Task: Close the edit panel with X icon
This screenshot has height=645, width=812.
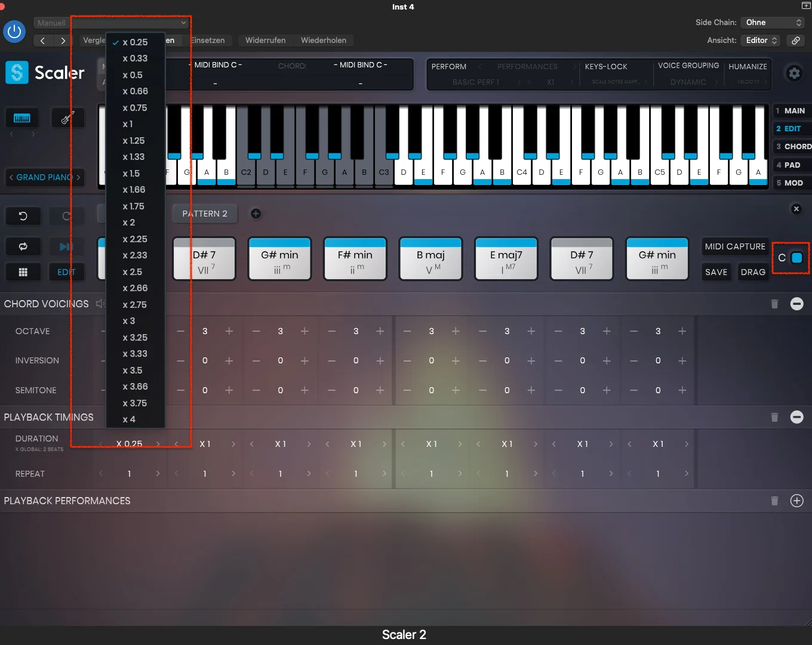Action: (x=796, y=209)
